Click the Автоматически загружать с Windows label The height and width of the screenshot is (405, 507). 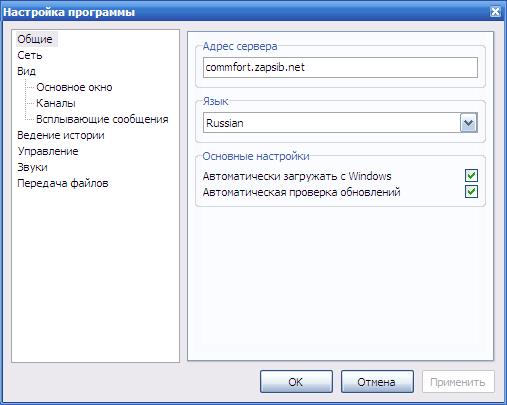pos(297,176)
